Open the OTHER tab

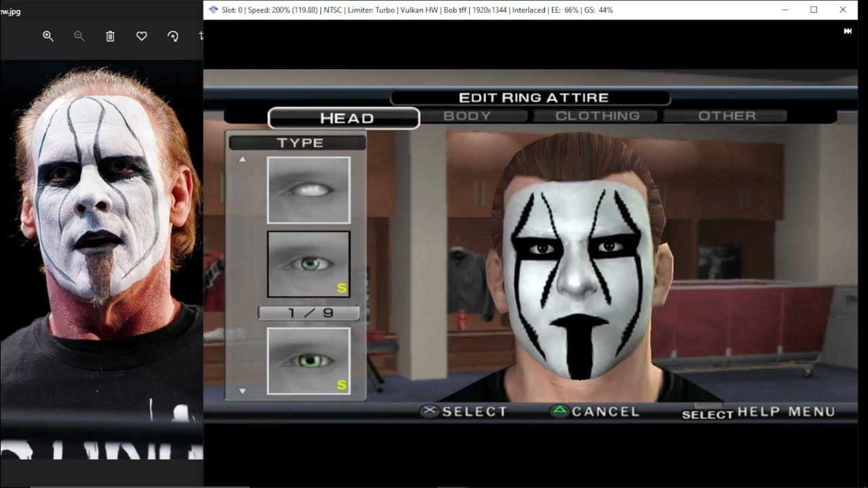[726, 116]
